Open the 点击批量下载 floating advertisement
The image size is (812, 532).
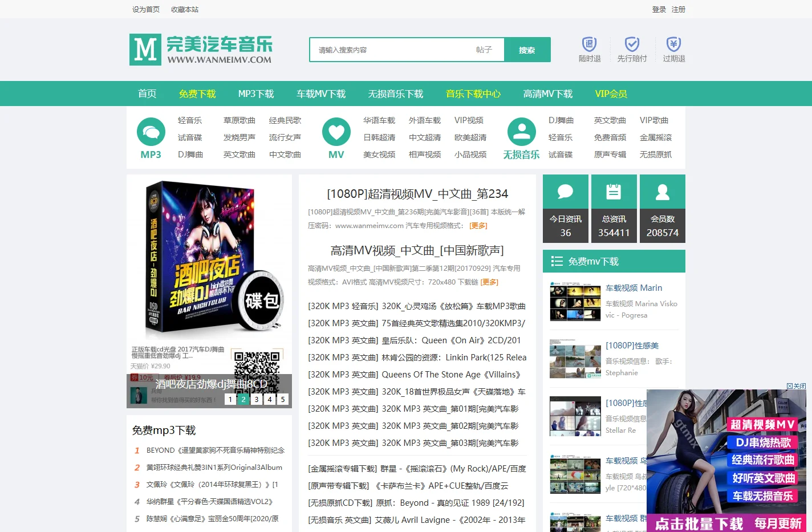(x=726, y=461)
